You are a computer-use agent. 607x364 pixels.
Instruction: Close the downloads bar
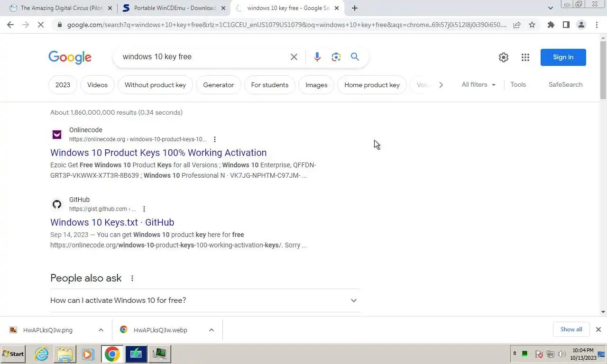tap(598, 329)
